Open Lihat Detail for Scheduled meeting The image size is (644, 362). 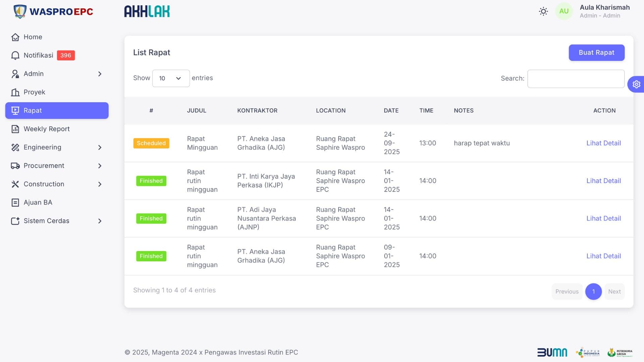point(603,143)
